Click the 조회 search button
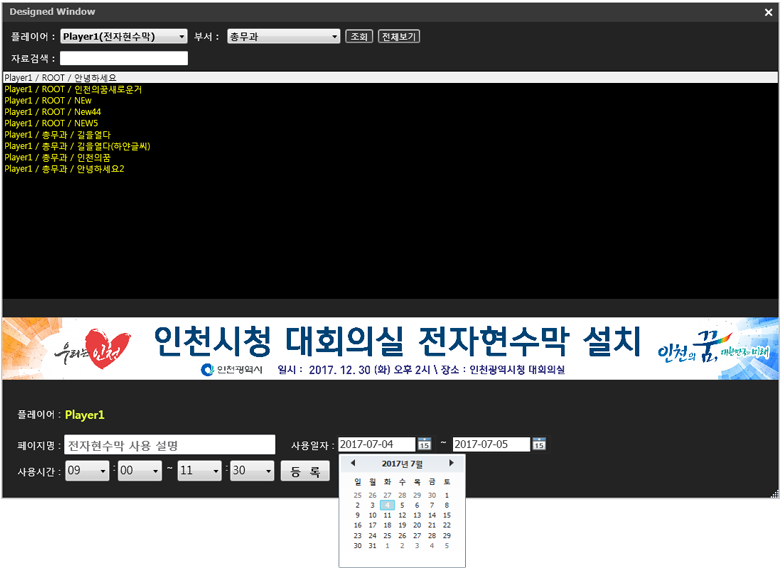This screenshot has width=782, height=569. point(359,36)
